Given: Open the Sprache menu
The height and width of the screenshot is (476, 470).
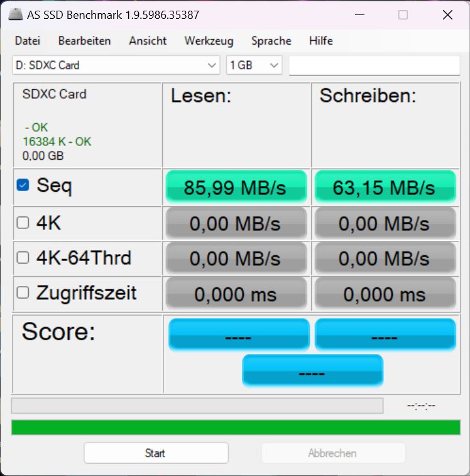Looking at the screenshot, I should tap(271, 41).
